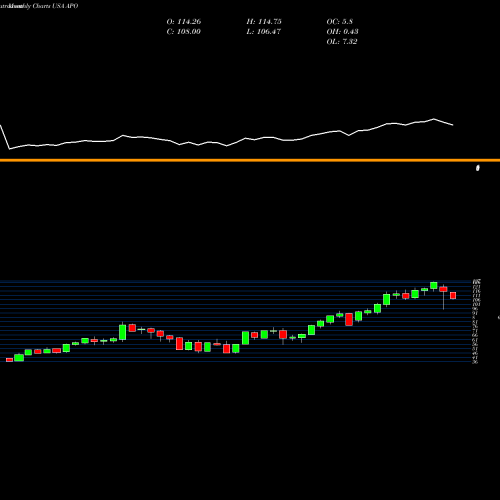
Task: Click the orange horizontal divider line
Action: pyautogui.click(x=250, y=160)
